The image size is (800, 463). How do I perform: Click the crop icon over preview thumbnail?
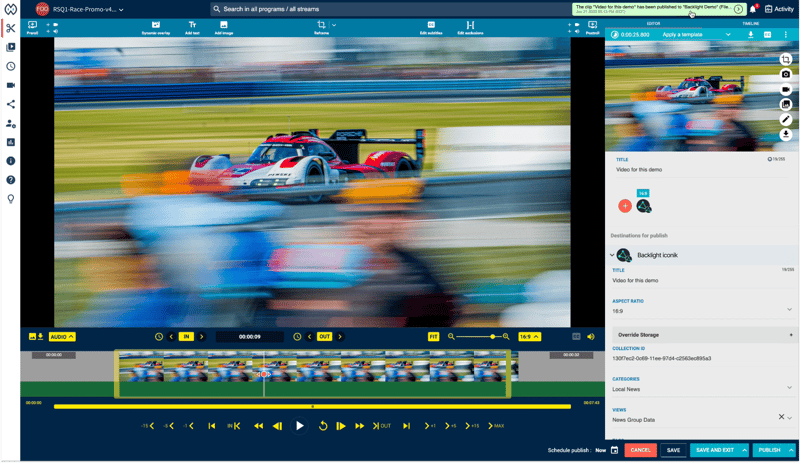click(786, 59)
